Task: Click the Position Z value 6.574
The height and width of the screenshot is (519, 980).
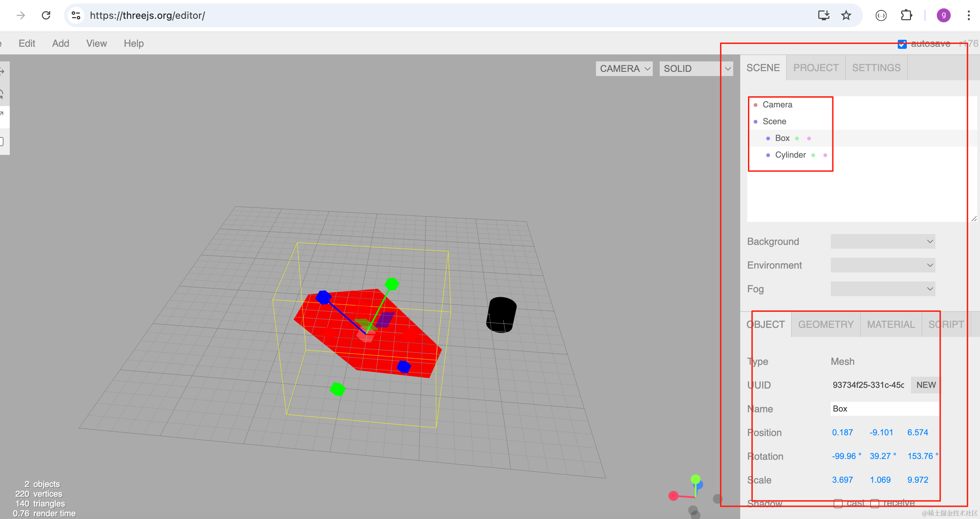Action: pos(918,433)
